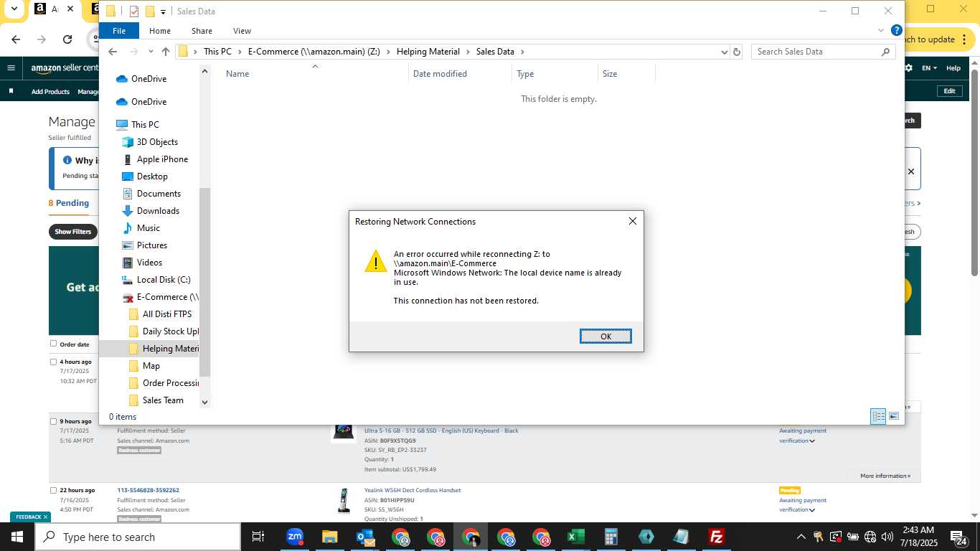Open the EN language dropdown
980x551 pixels.
(930, 68)
